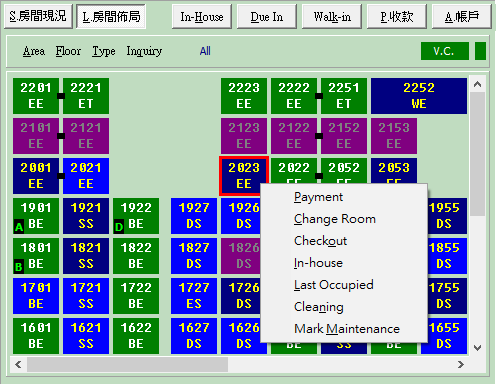This screenshot has width=496, height=385.
Task: Click the In-House button
Action: 202,16
